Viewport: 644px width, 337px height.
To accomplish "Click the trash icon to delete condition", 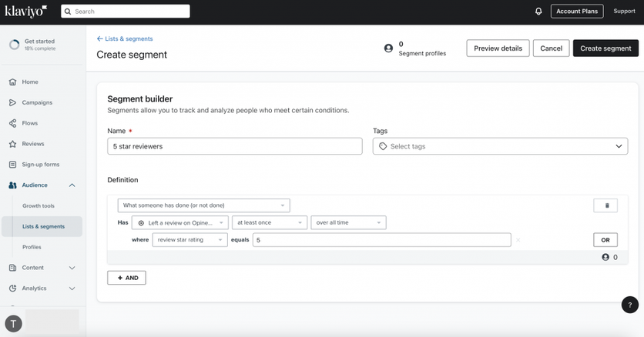I will click(605, 205).
